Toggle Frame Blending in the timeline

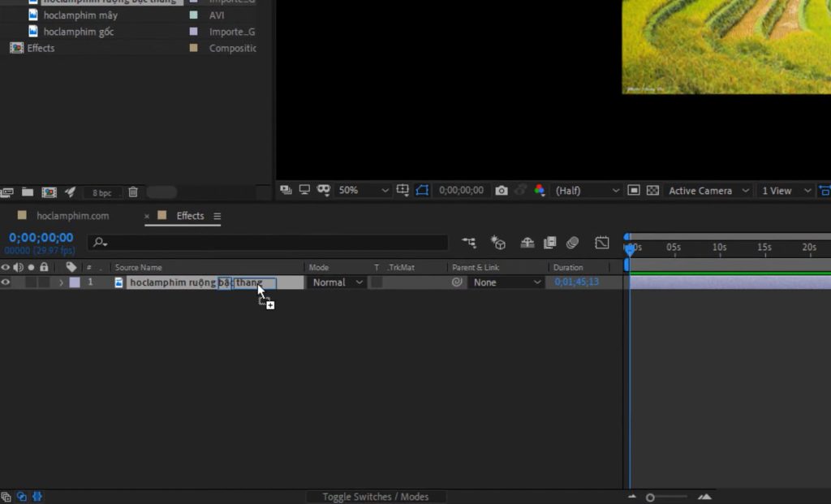[x=550, y=242]
